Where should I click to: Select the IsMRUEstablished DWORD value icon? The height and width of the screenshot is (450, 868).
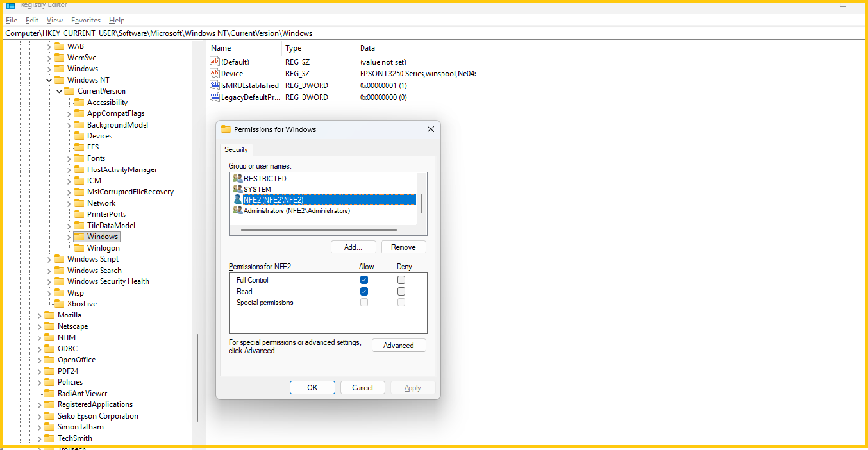(x=215, y=85)
